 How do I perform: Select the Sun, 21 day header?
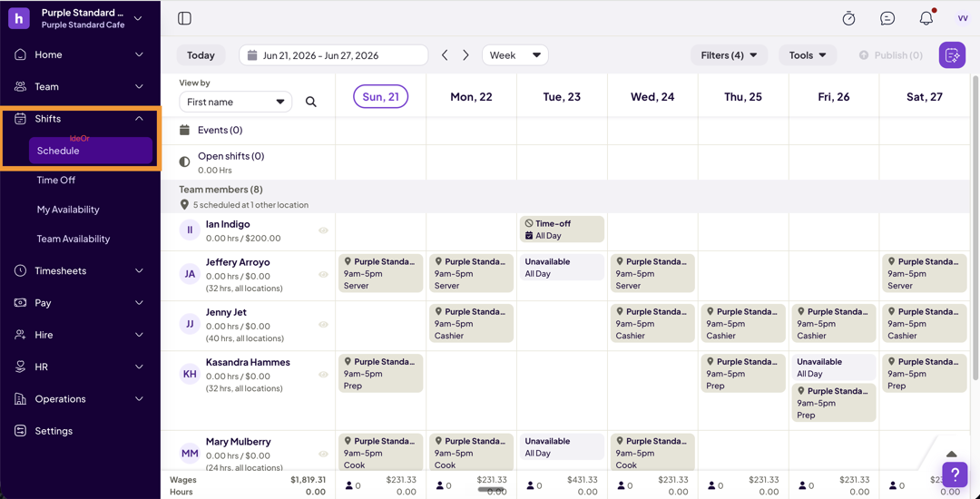(x=380, y=97)
